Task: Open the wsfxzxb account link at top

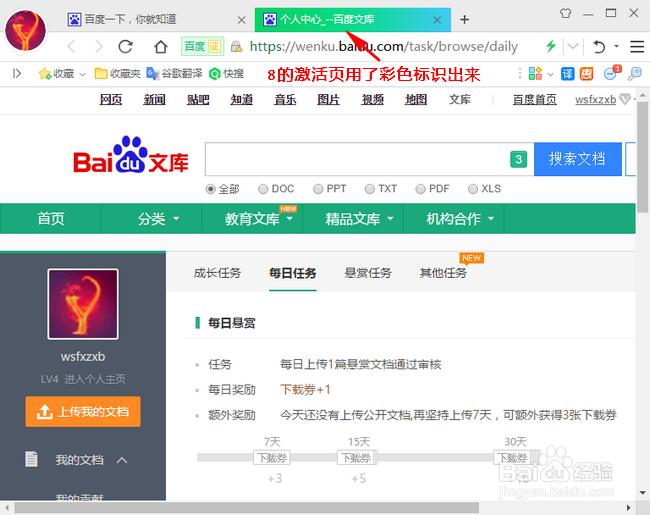Action: pyautogui.click(x=595, y=100)
